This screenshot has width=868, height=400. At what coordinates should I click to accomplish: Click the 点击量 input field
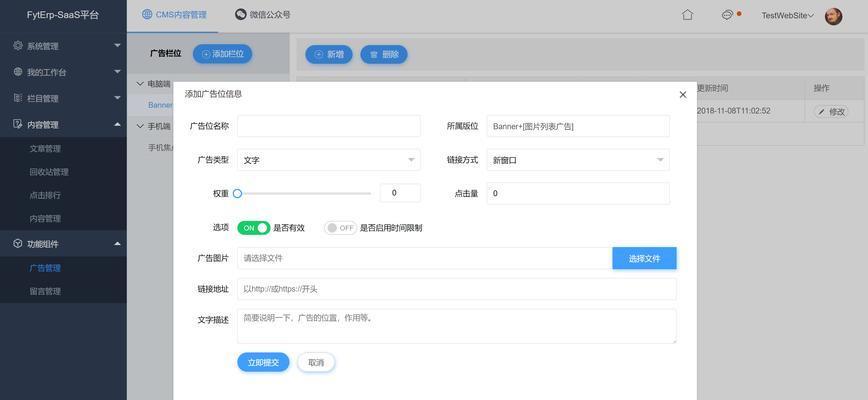578,194
